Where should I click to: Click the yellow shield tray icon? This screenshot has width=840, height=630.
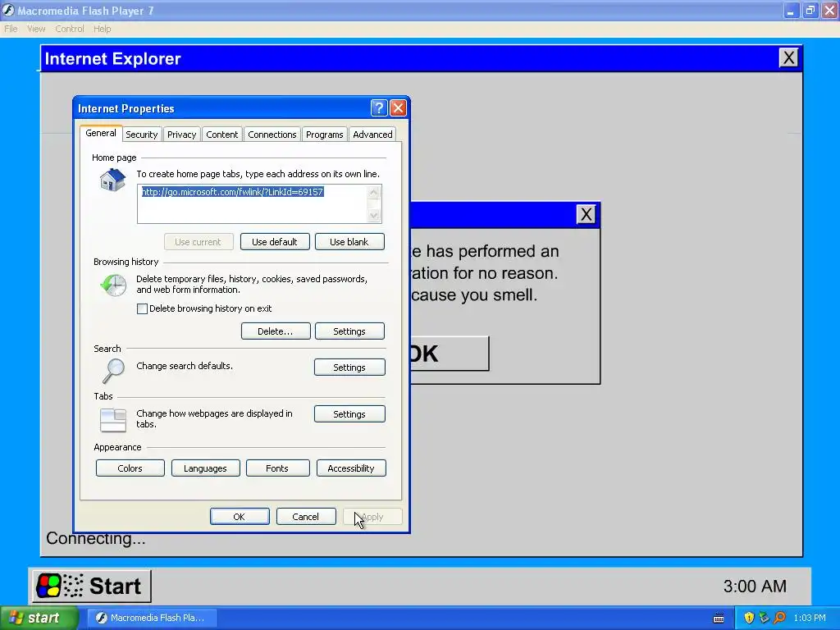click(x=749, y=618)
